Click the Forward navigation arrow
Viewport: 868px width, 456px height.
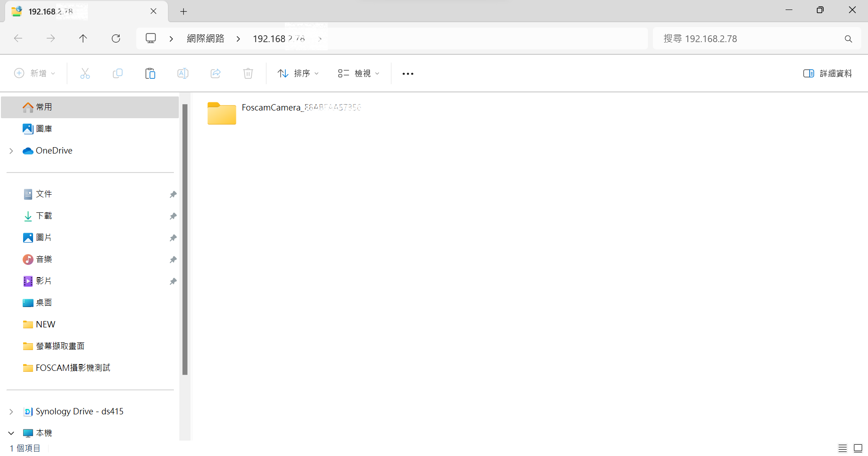(51, 38)
